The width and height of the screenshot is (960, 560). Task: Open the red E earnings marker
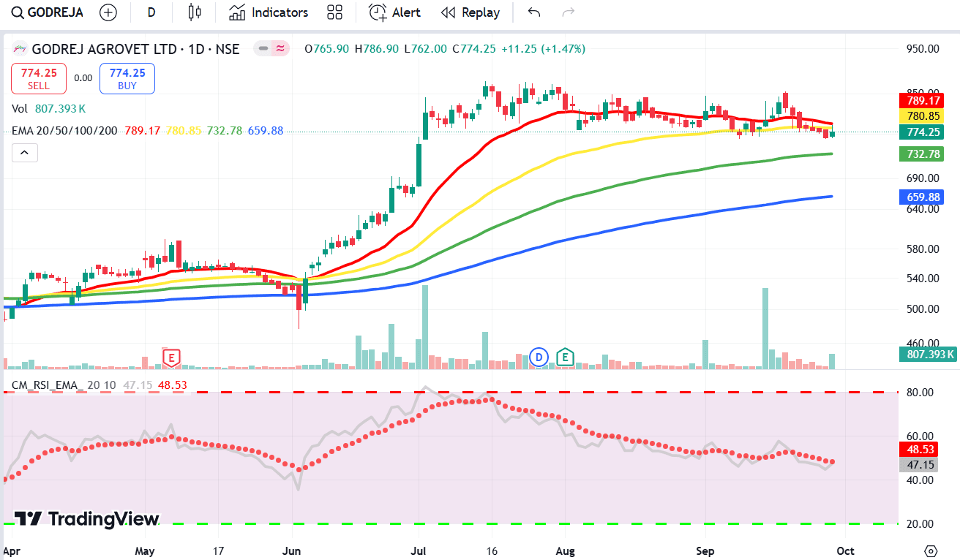[171, 357]
